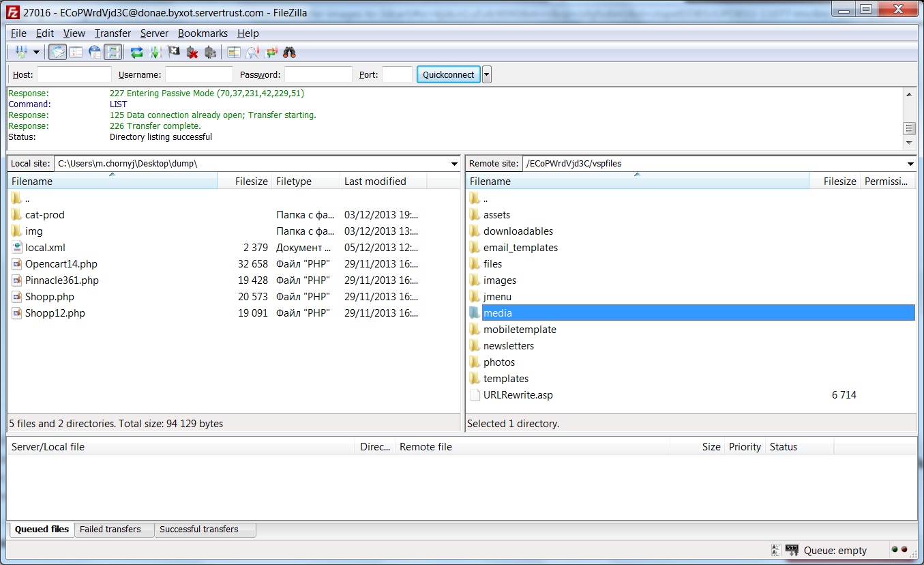Viewport: 924px width, 565px height.
Task: Click the synchronized browsing toolbar icon
Action: point(271,52)
